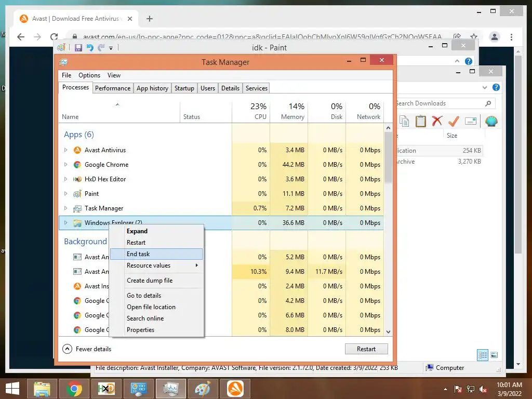Sort processes by the CPU column header

tap(251, 112)
